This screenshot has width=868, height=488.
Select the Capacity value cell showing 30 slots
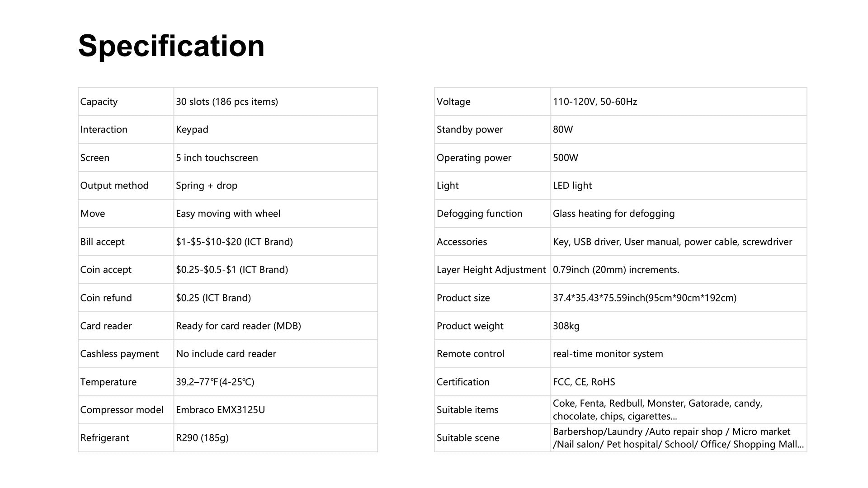(x=226, y=102)
